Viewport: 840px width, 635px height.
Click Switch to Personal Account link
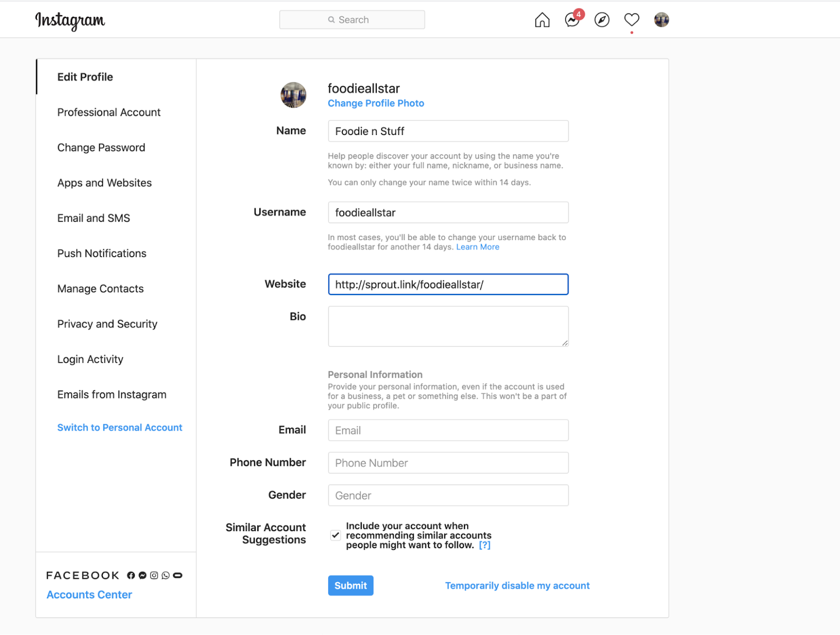[x=120, y=428]
